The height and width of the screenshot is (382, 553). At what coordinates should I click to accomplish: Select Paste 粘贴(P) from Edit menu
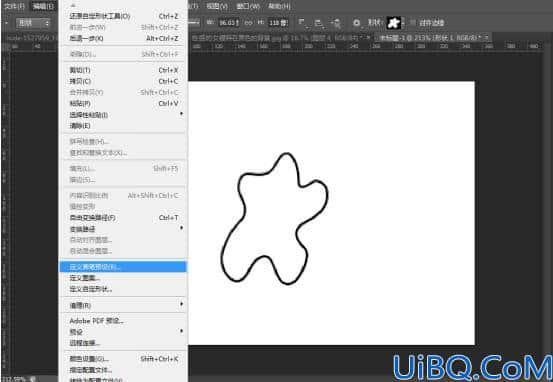(x=123, y=103)
